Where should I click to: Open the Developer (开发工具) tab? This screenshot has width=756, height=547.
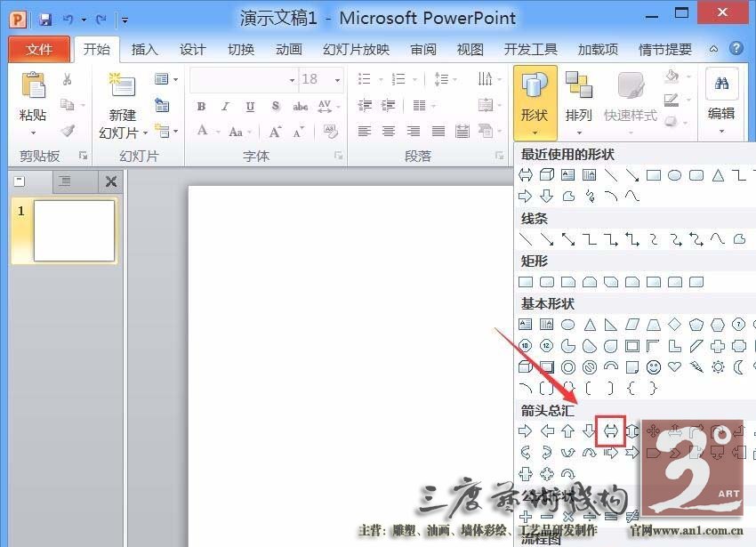[x=530, y=49]
